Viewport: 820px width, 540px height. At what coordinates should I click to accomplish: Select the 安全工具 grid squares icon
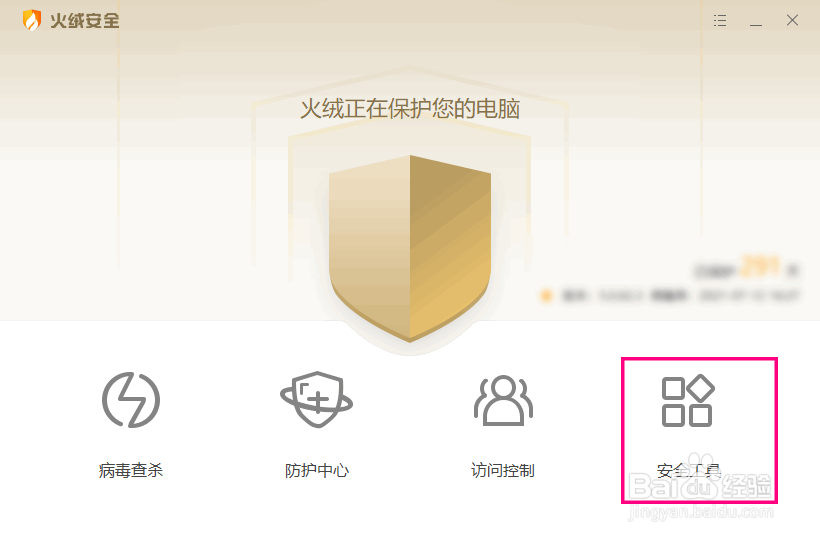(688, 401)
